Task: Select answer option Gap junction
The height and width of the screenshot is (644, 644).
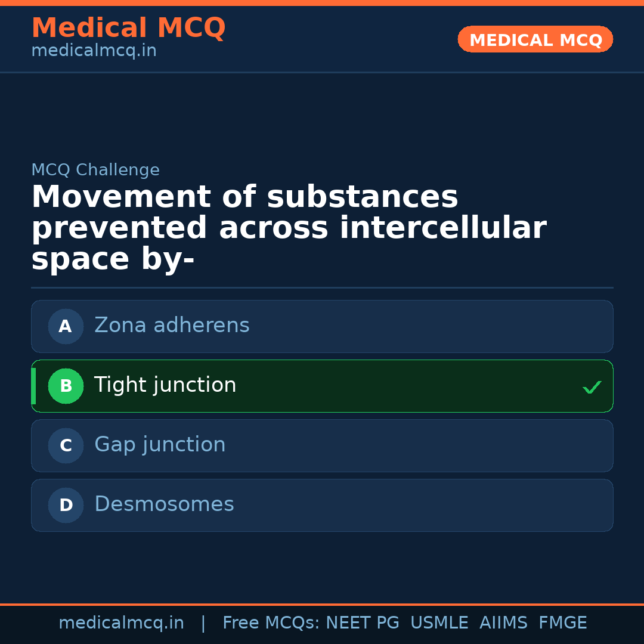Action: click(x=322, y=445)
